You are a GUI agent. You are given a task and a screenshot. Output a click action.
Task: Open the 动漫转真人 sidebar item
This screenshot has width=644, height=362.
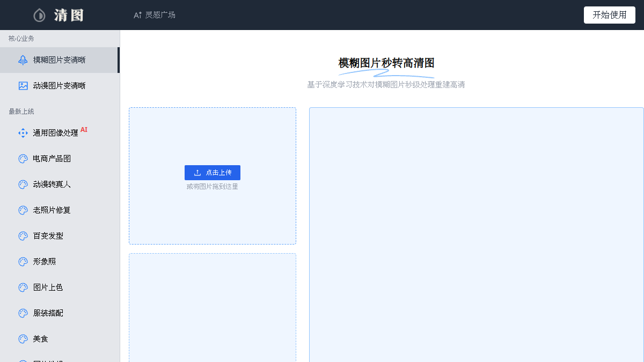(59, 184)
